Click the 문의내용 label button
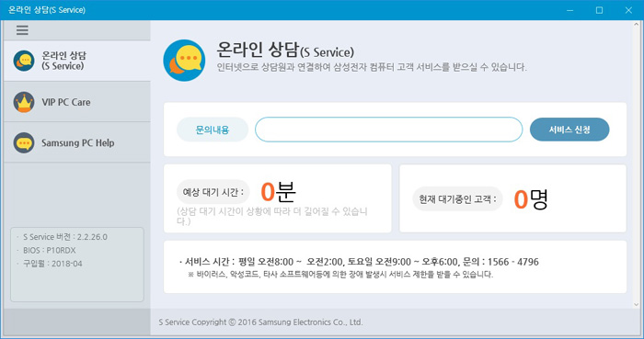 click(213, 130)
